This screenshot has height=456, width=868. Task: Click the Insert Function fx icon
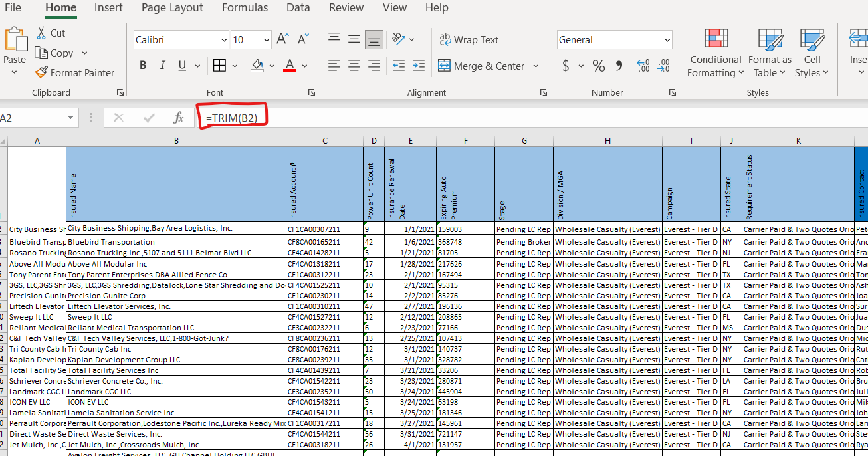[178, 118]
